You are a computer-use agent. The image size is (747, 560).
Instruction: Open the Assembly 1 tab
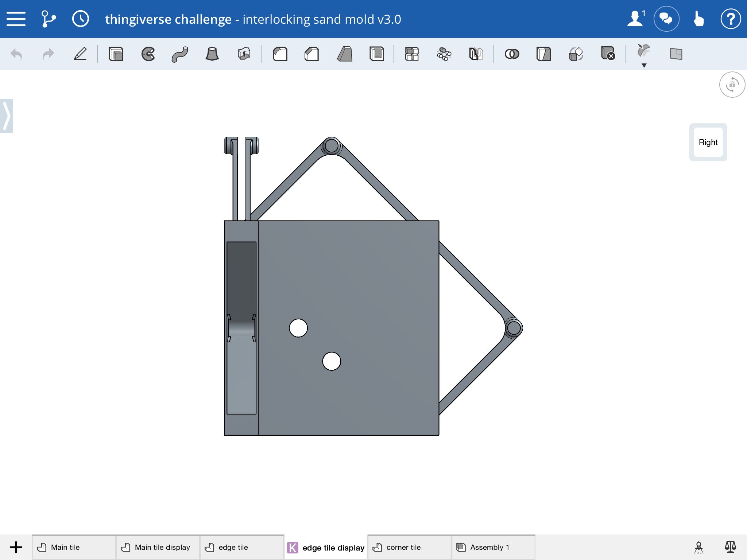pyautogui.click(x=494, y=547)
